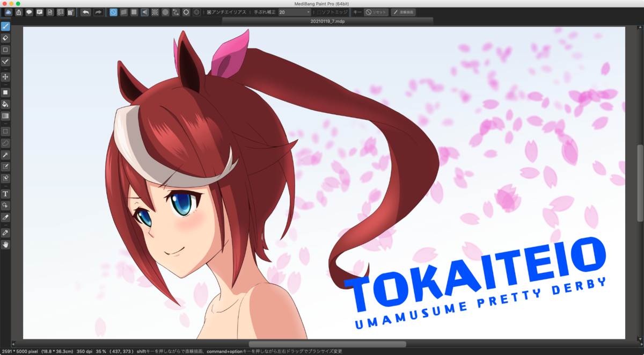Select the Shape brush (rectangle) tool
The width and height of the screenshot is (644, 355).
pos(5,50)
